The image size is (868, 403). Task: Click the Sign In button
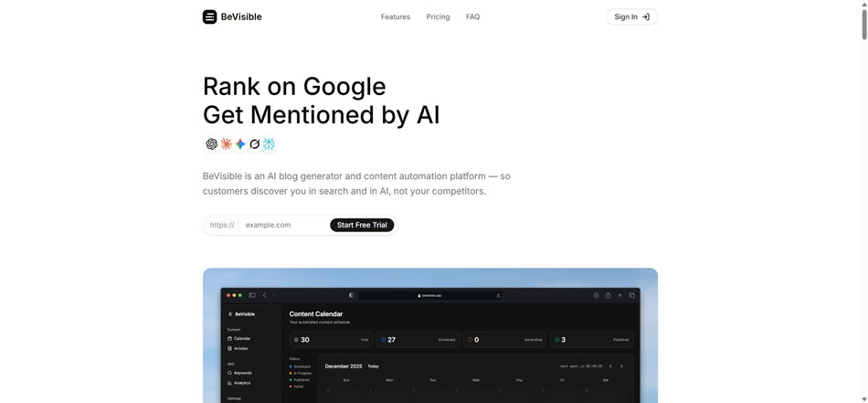631,16
